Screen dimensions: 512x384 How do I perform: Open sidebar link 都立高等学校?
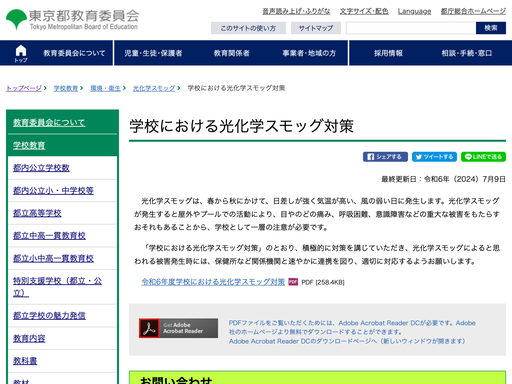(37, 213)
